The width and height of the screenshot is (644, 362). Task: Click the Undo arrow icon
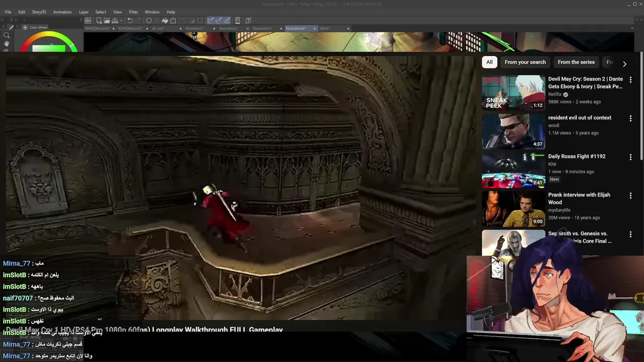(130, 21)
